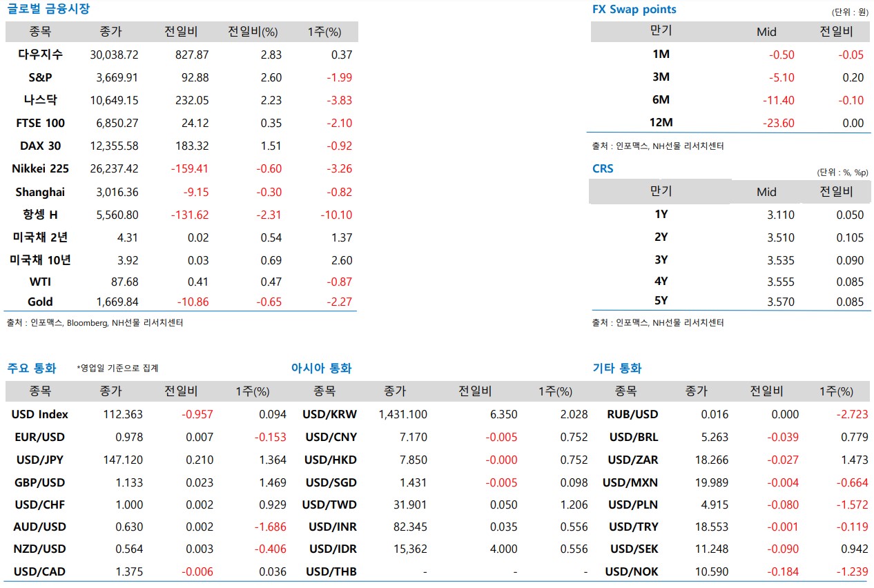This screenshot has width=874, height=588.
Task: Click the 기타 통화 section heading
Action: click(617, 368)
